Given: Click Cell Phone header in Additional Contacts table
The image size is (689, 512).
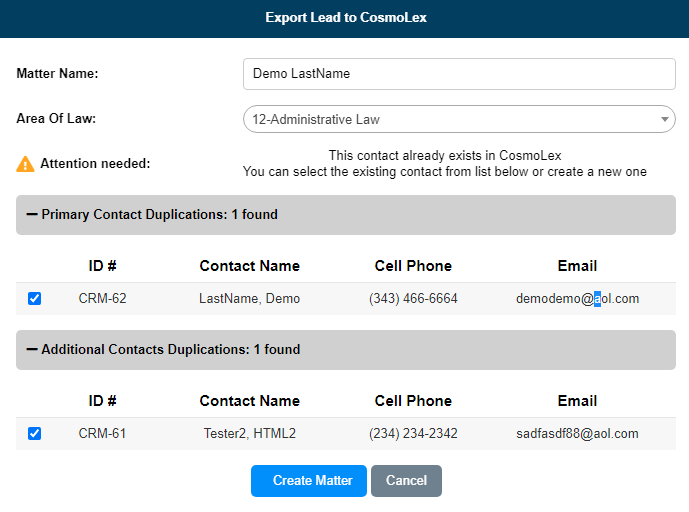Looking at the screenshot, I should [x=413, y=401].
